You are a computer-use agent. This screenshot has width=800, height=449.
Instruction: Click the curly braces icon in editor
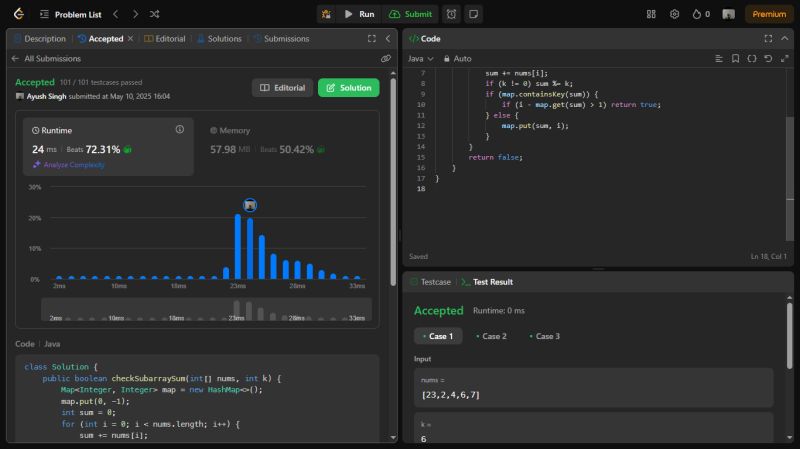(752, 59)
